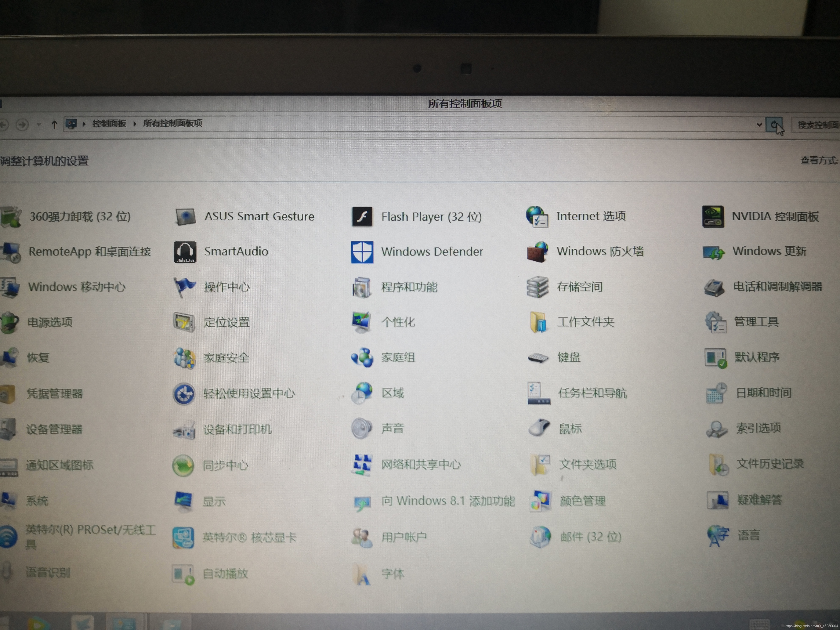
Task: Open Windows 防火墙 brick wall icon
Action: tap(537, 252)
